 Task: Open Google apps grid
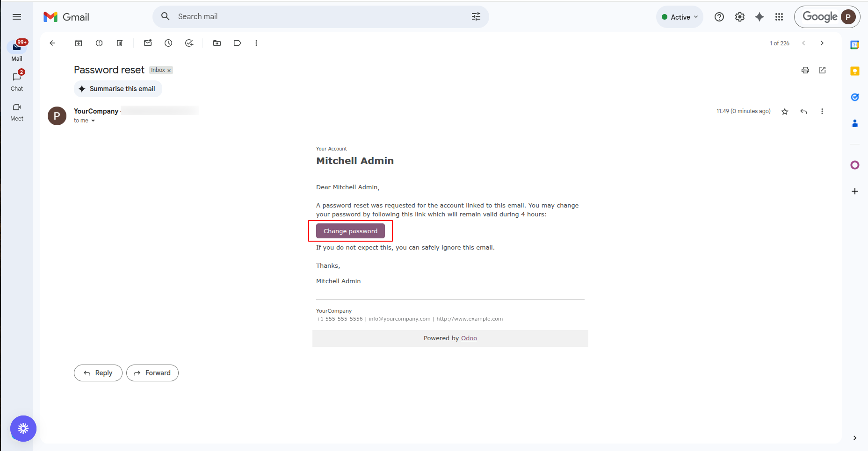pos(779,17)
